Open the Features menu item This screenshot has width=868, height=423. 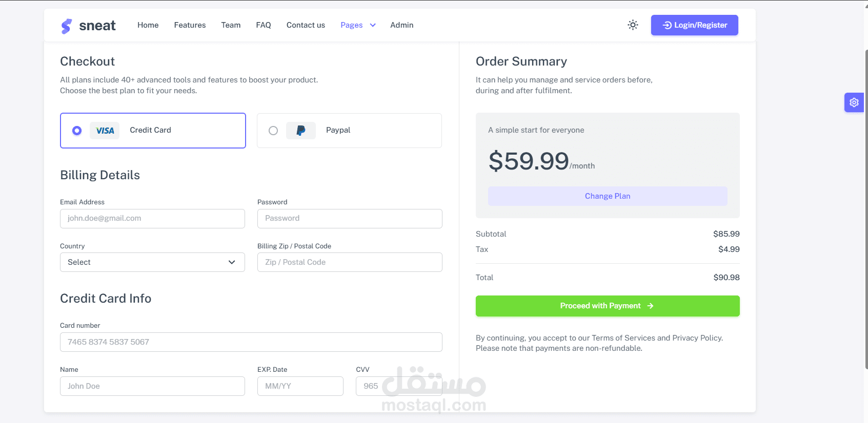coord(190,25)
